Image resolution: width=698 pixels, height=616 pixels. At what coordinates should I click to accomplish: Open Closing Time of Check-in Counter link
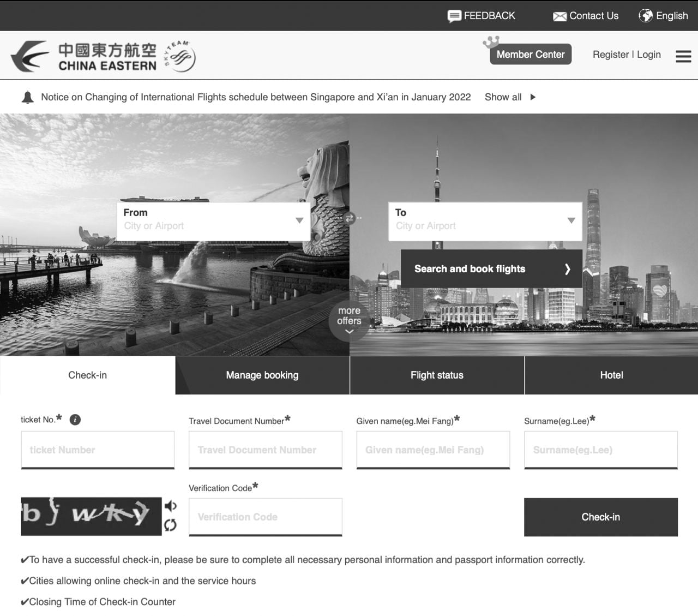click(x=102, y=602)
